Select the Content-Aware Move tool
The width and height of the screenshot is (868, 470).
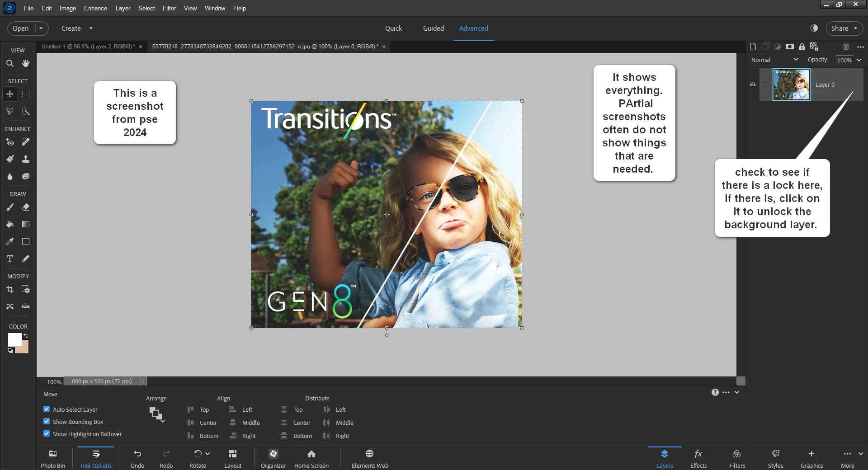point(9,306)
